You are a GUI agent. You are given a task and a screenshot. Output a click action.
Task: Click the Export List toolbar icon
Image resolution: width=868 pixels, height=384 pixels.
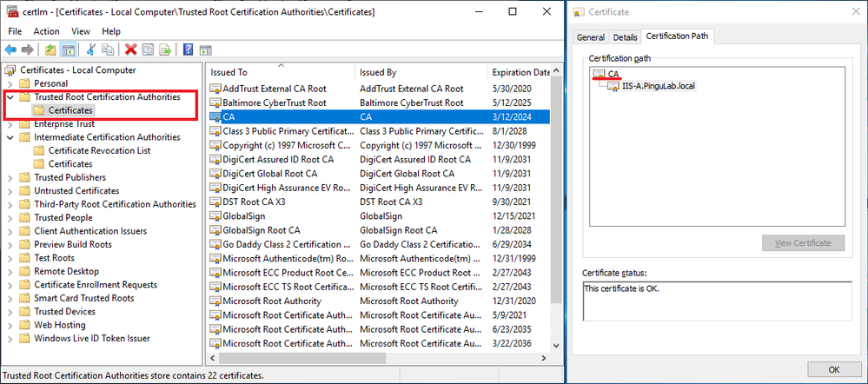[x=165, y=50]
